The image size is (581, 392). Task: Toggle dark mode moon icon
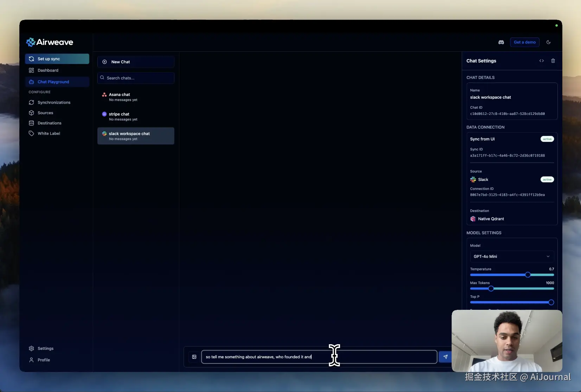coord(548,42)
